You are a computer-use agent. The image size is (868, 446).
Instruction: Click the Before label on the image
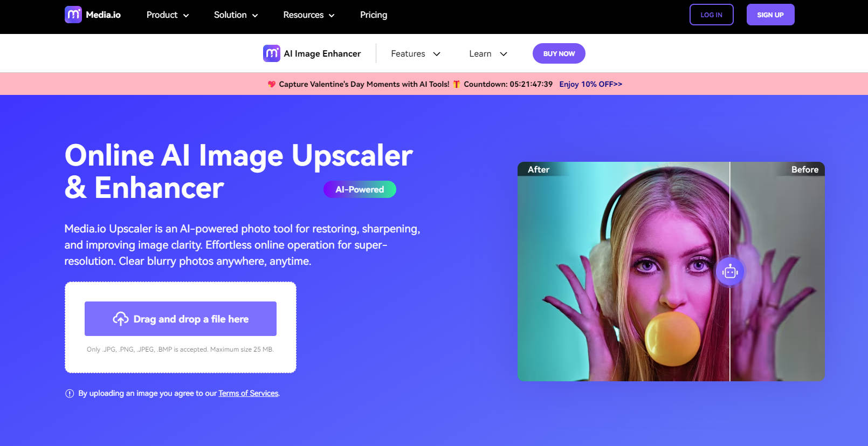coord(805,169)
